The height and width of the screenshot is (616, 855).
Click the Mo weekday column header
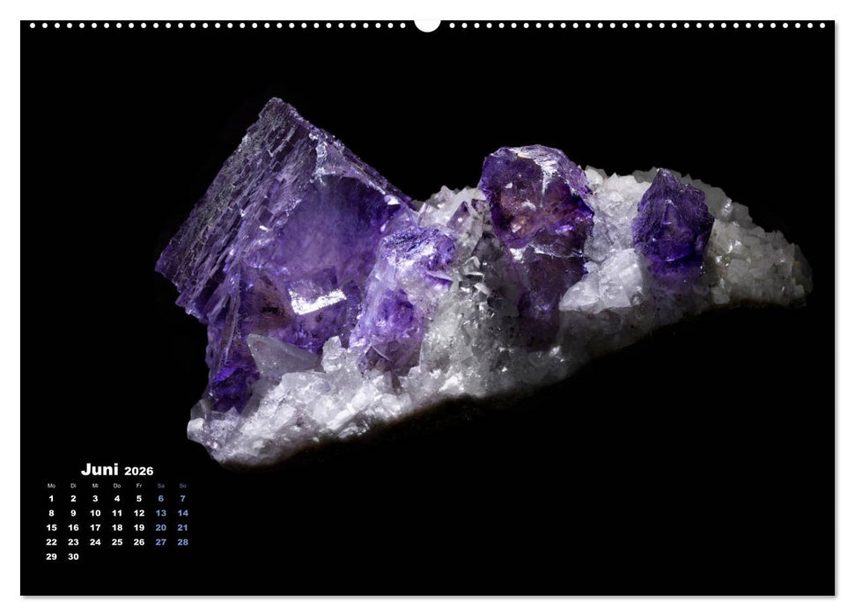pos(51,485)
